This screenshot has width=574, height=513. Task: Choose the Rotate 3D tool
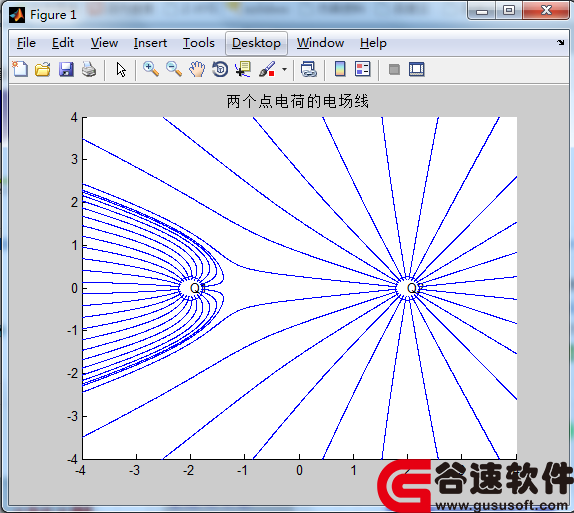220,69
